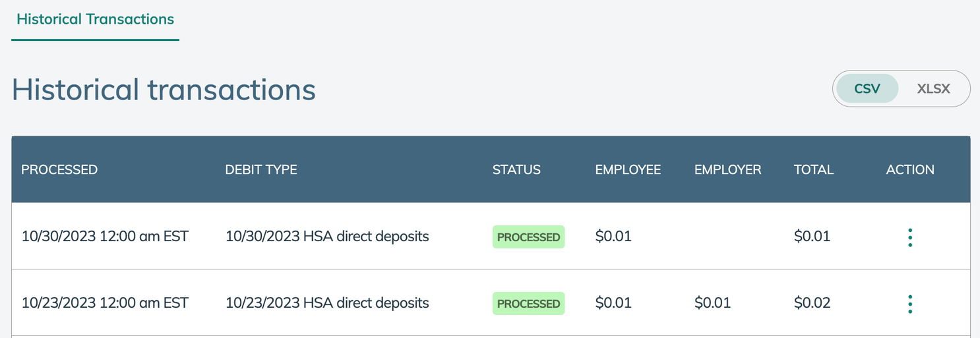Image resolution: width=980 pixels, height=338 pixels.
Task: Click the DEBIT TYPE column header
Action: tap(261, 169)
